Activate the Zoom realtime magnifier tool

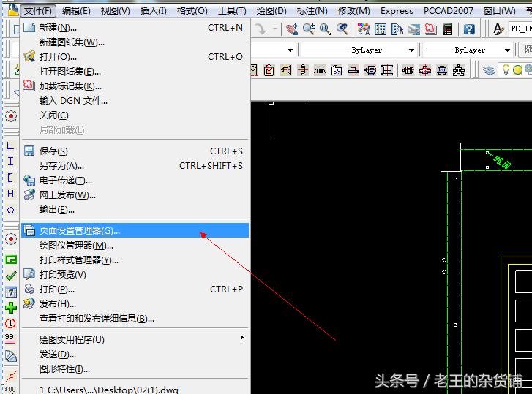308,29
